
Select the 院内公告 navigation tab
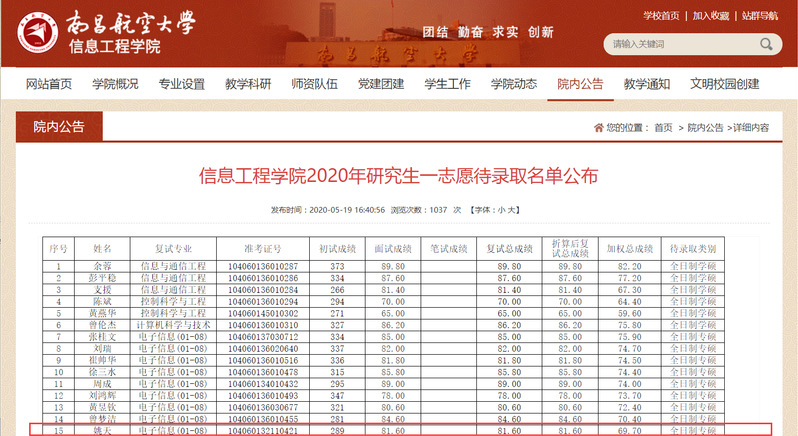tap(580, 84)
